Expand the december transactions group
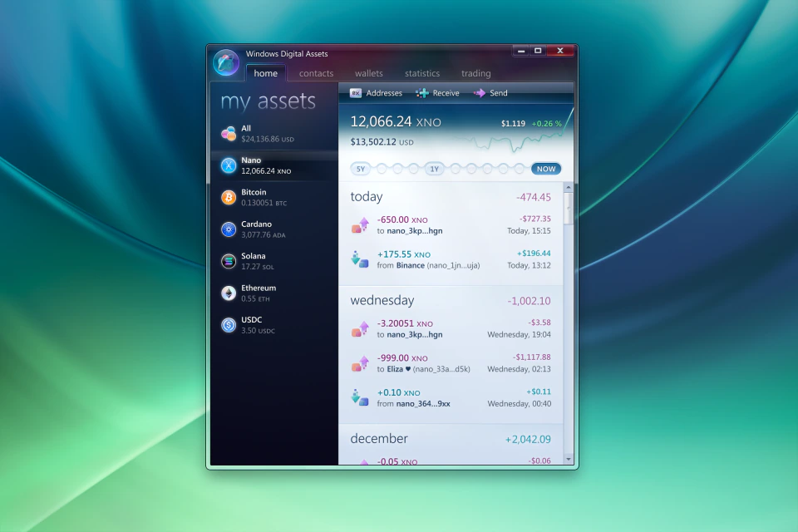 (x=379, y=438)
